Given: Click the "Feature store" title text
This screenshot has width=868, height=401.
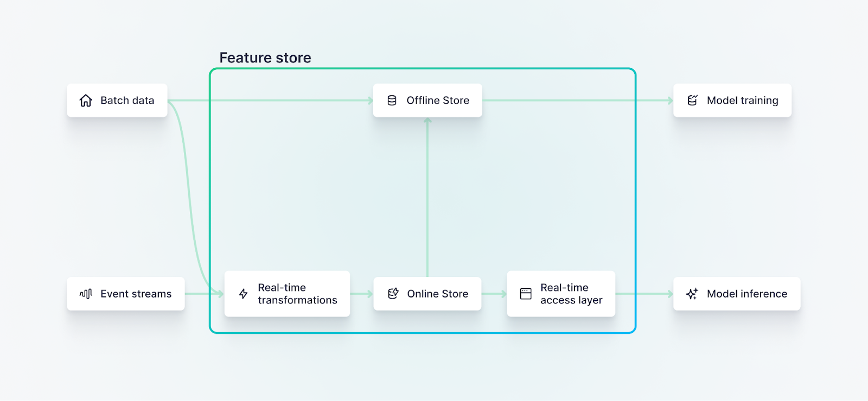Looking at the screenshot, I should [265, 58].
